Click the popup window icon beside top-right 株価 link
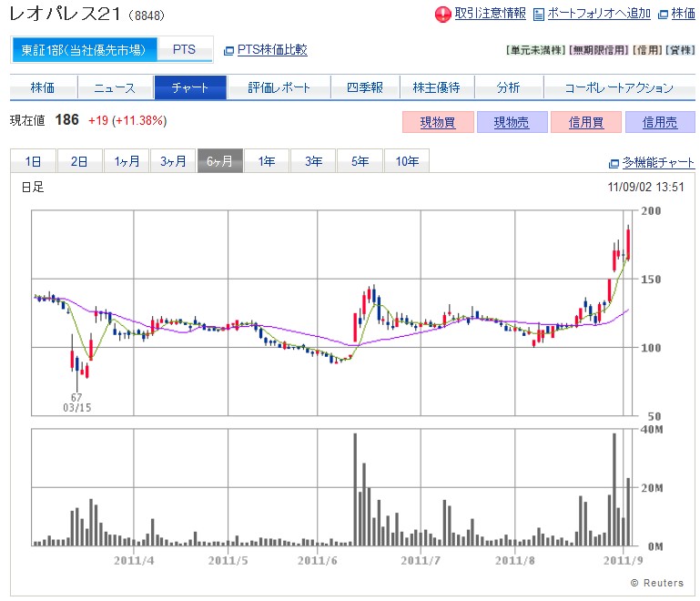 663,15
